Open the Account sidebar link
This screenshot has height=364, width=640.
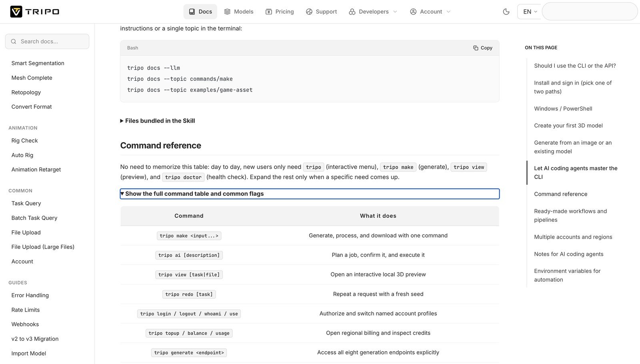tap(22, 261)
